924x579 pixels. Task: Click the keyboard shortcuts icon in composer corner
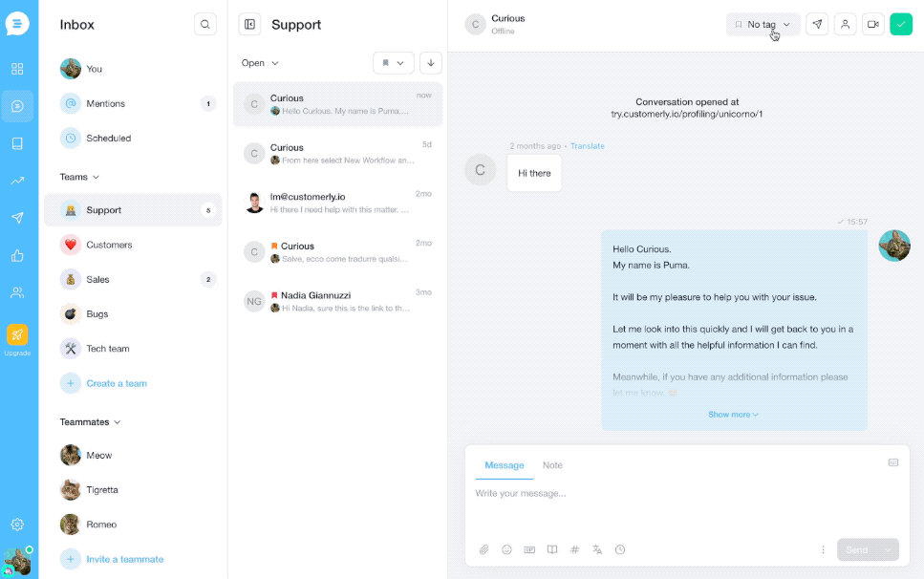[x=893, y=462]
